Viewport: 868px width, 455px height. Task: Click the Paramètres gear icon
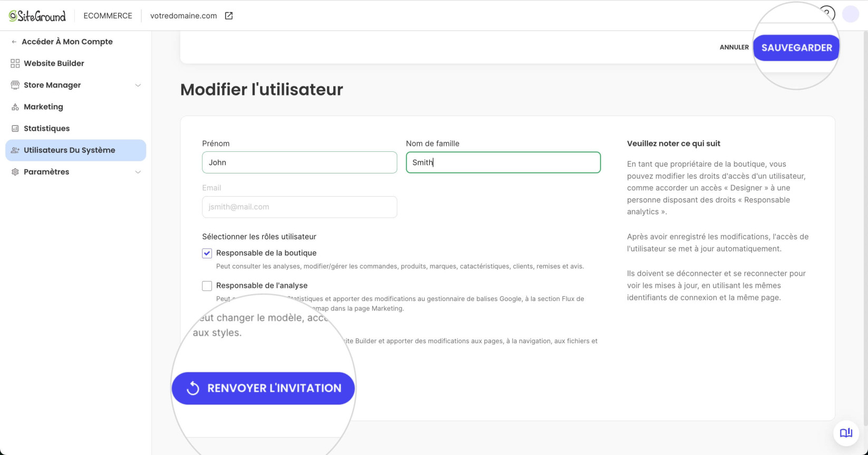pos(15,172)
